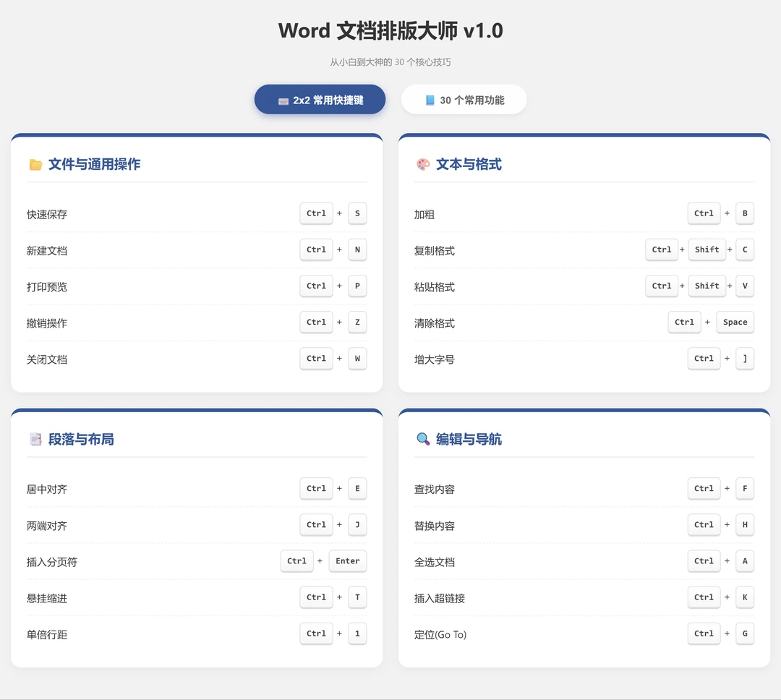Click the Enter keycap for 插入分页符

coord(348,561)
